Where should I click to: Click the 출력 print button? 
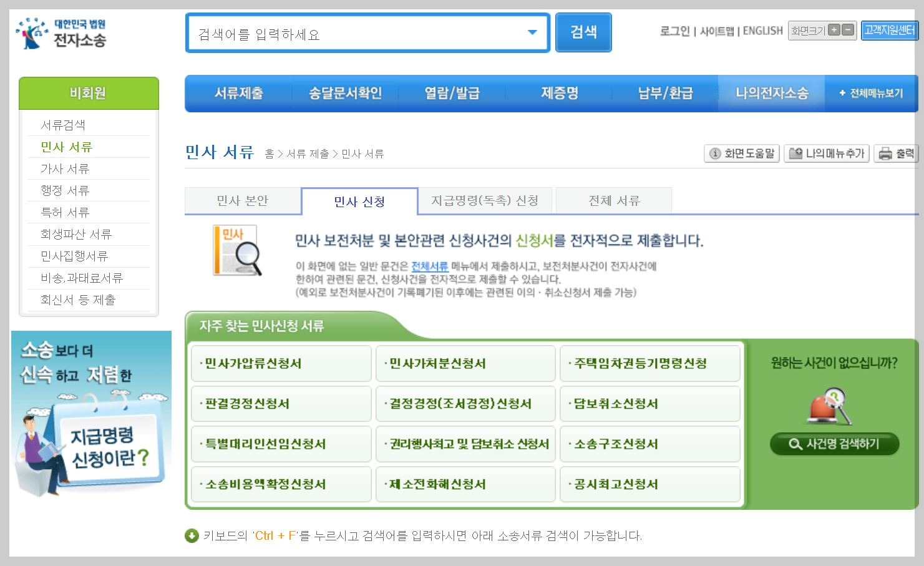pos(896,153)
